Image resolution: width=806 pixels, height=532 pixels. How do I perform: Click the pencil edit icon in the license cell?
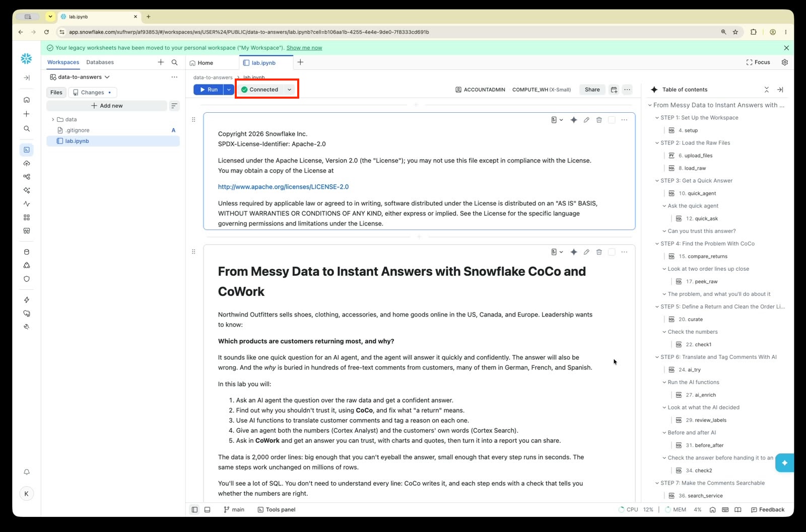coord(586,120)
